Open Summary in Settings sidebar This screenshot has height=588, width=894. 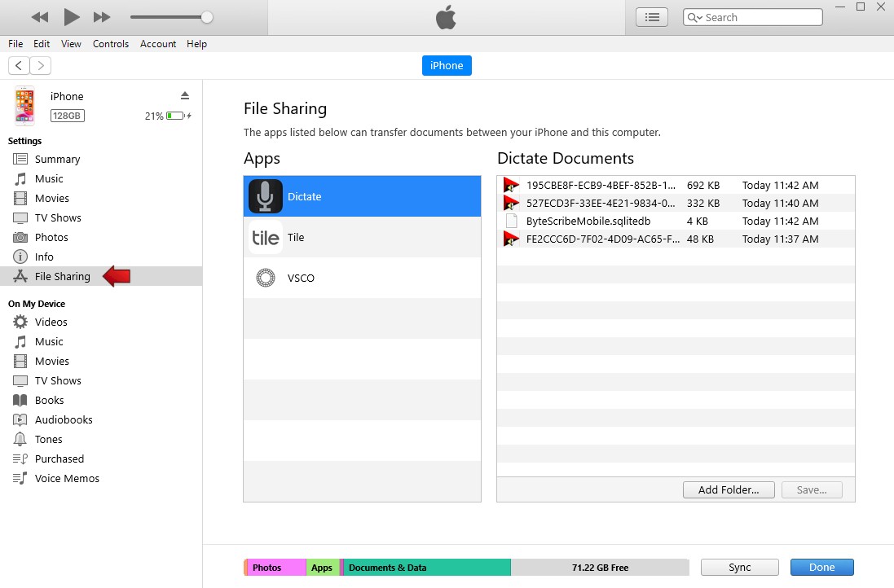tap(102, 159)
